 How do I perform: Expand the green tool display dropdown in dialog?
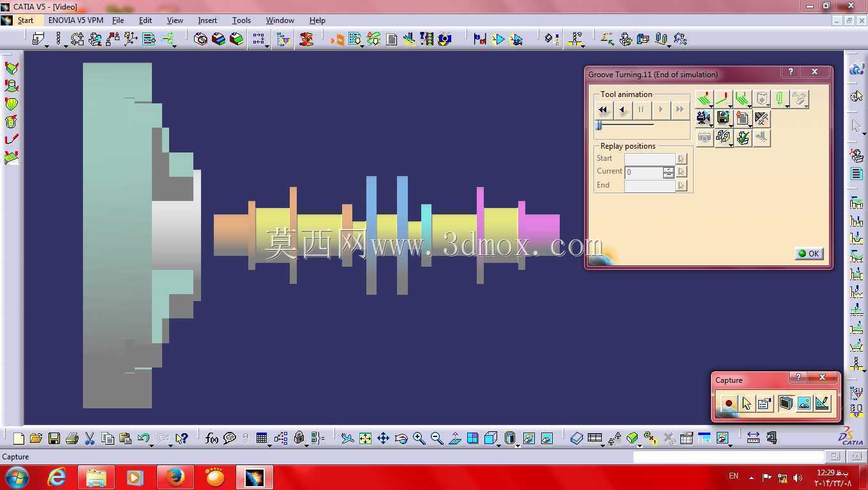(788, 106)
